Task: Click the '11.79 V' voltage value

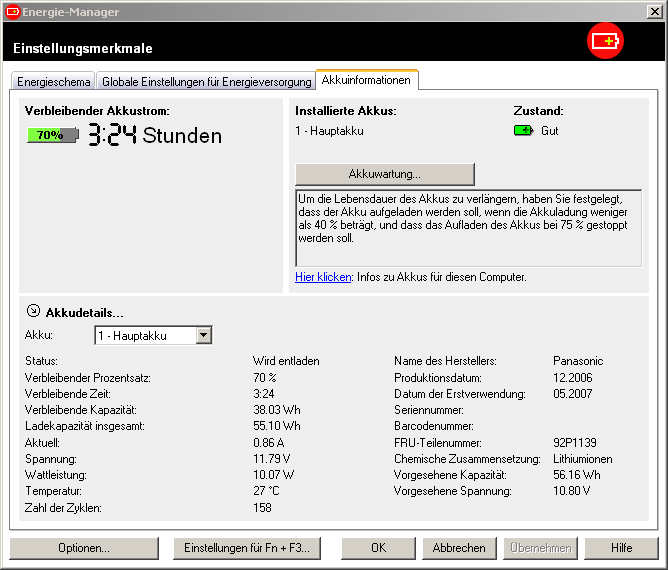Action: 272,459
